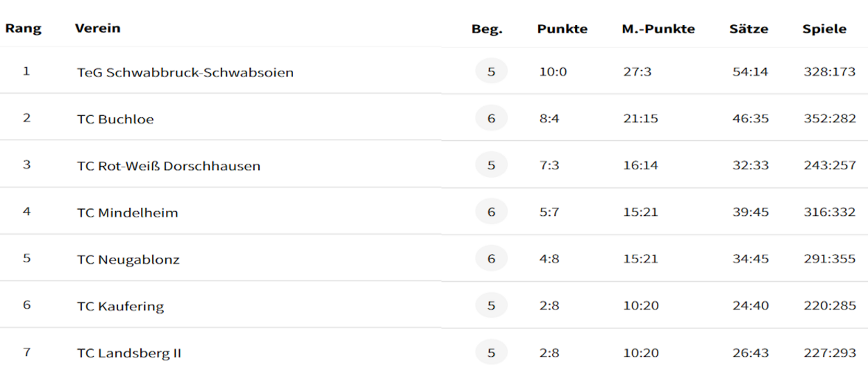Viewport: 868px width, 379px height.
Task: Open TC Kaufering club entry
Action: click(121, 306)
